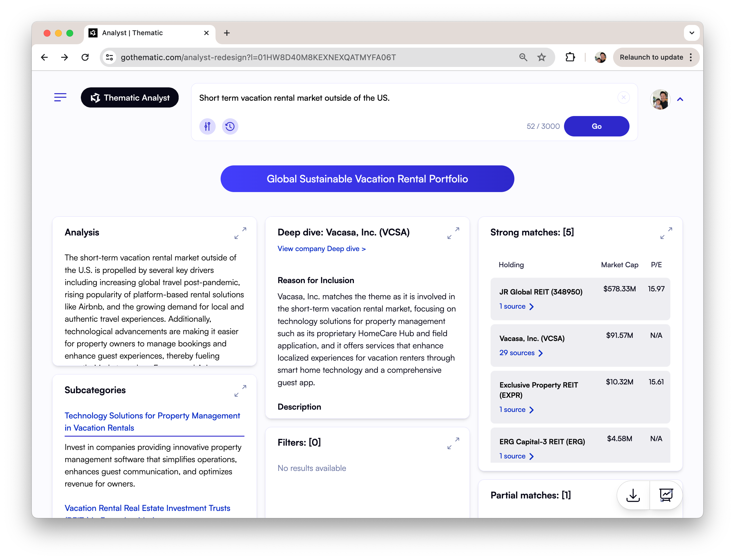Image resolution: width=735 pixels, height=560 pixels.
Task: Expand the Deep dive panel
Action: [453, 233]
